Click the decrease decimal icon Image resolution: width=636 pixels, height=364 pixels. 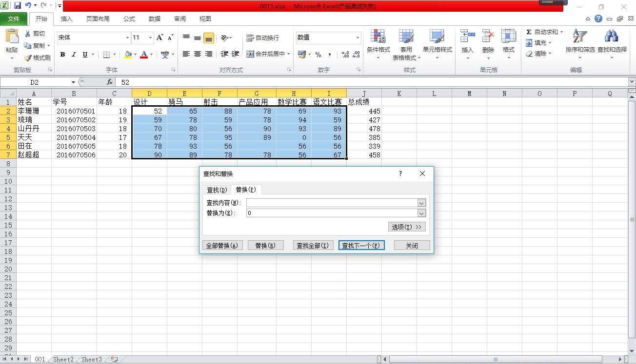point(356,55)
